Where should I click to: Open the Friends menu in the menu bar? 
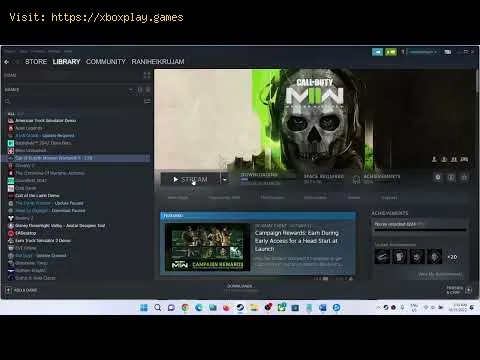click(x=38, y=51)
